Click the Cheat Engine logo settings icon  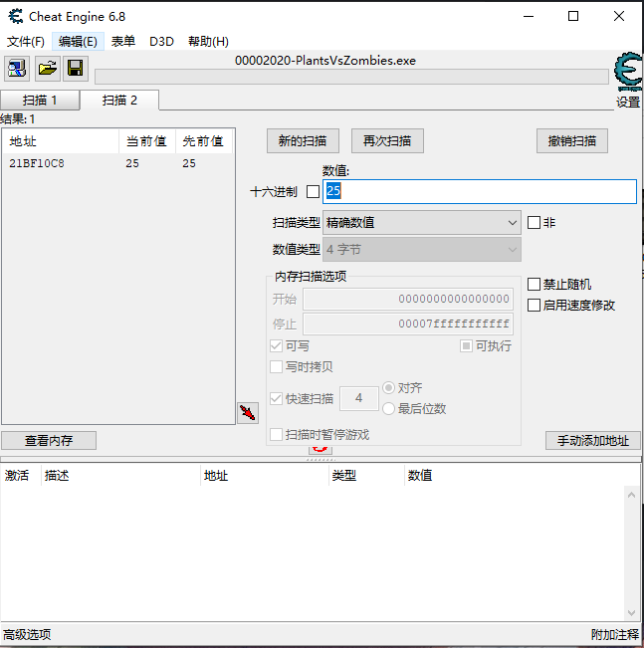[x=628, y=72]
